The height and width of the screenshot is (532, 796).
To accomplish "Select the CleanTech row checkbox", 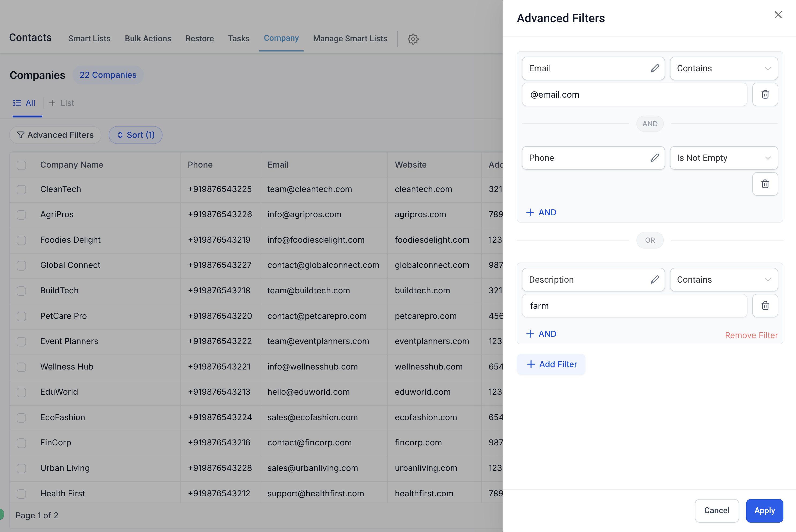I will pyautogui.click(x=21, y=189).
